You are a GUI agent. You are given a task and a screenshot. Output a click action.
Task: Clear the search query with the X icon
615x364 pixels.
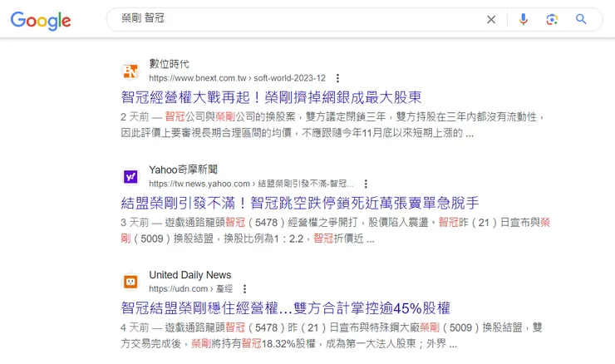(x=491, y=19)
